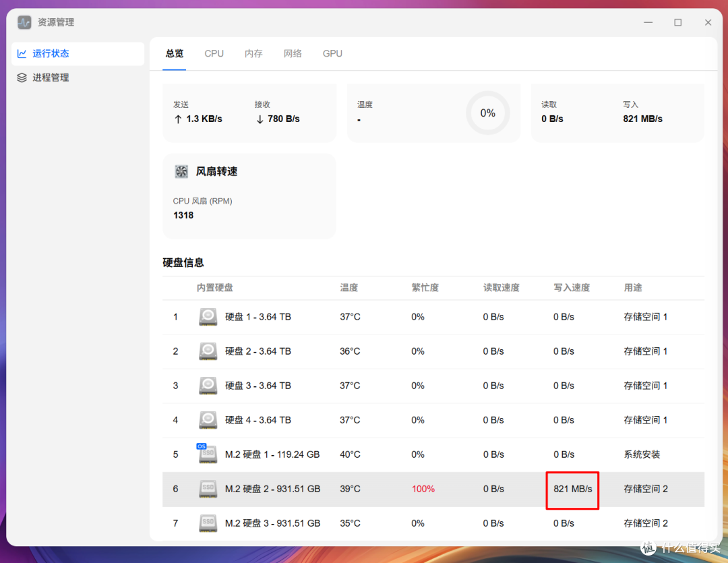Click the fan speed value 1318
The image size is (728, 563).
(x=183, y=216)
